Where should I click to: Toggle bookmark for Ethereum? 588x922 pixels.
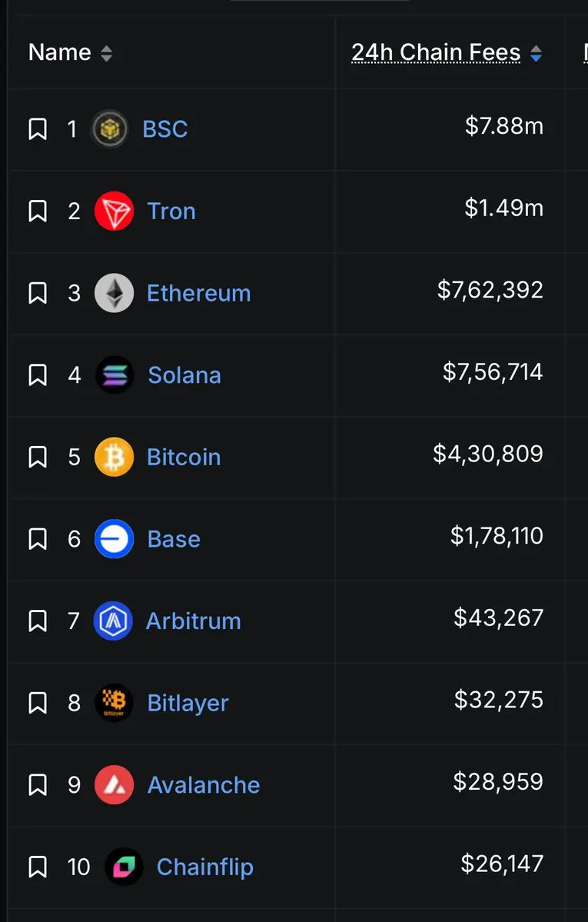pos(38,293)
